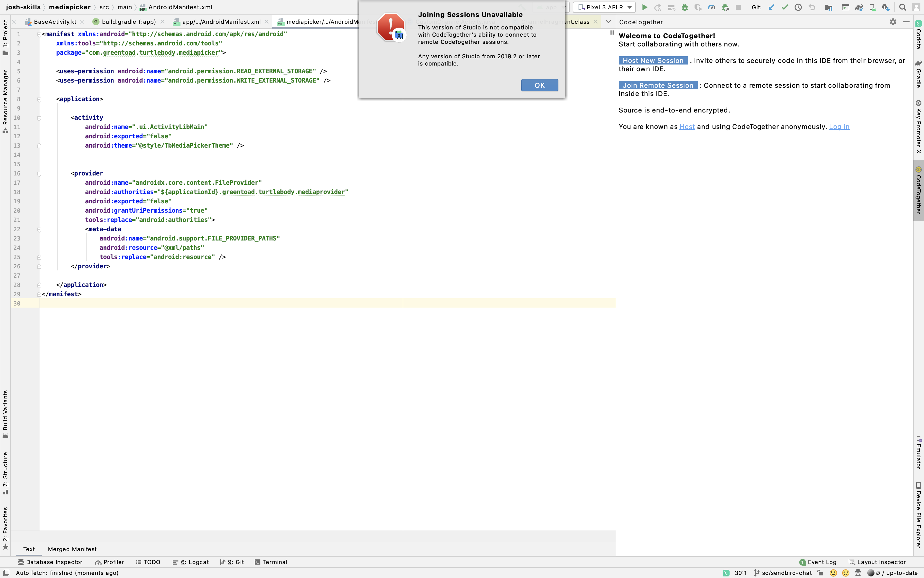924x578 pixels.
Task: Run the app with the green play icon
Action: [x=645, y=7]
